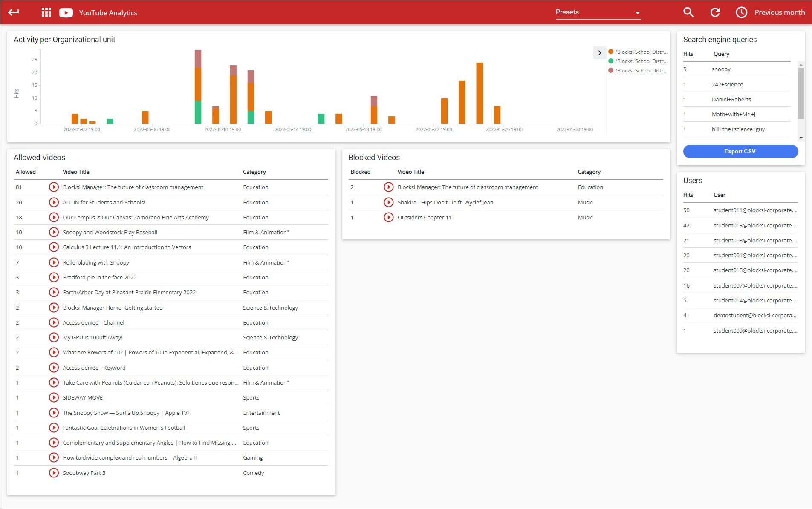Screen dimensions: 812x509
Task: Toggle rose-colored Blocksi School District legend entry
Action: (638, 70)
